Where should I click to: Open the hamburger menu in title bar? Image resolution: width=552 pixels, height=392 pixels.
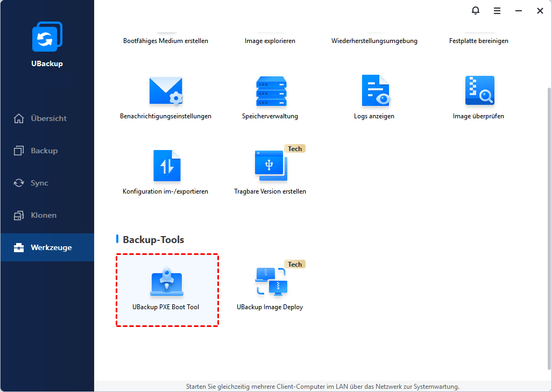[x=497, y=10]
